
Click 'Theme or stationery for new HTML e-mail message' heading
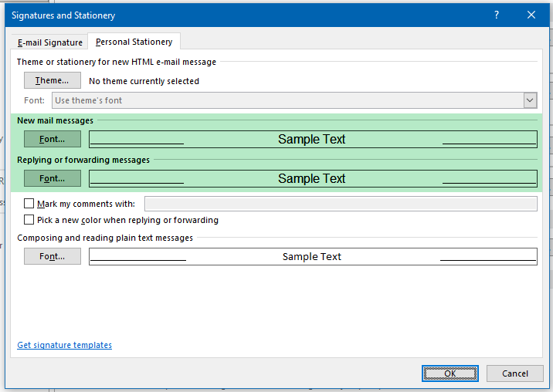[x=117, y=62]
